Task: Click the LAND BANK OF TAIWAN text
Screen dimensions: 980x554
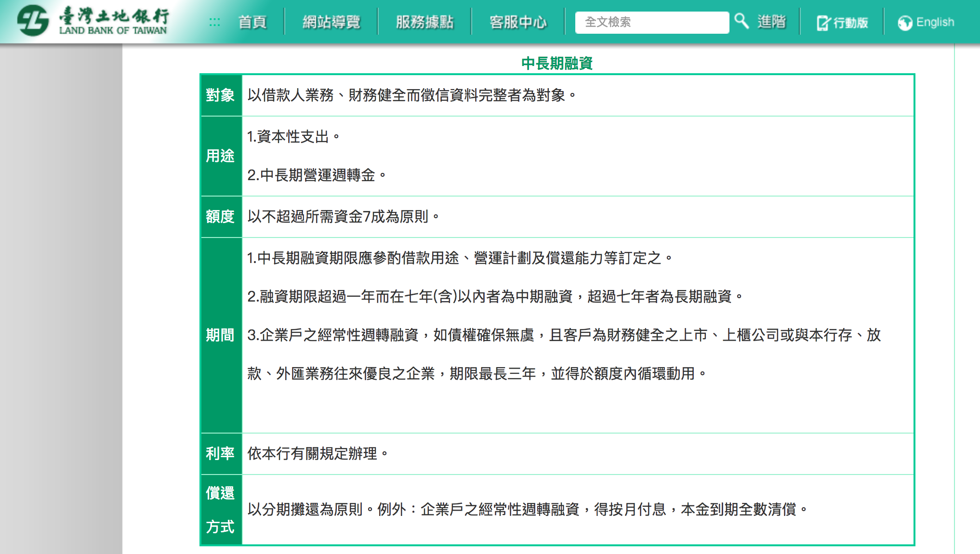Action: [113, 30]
